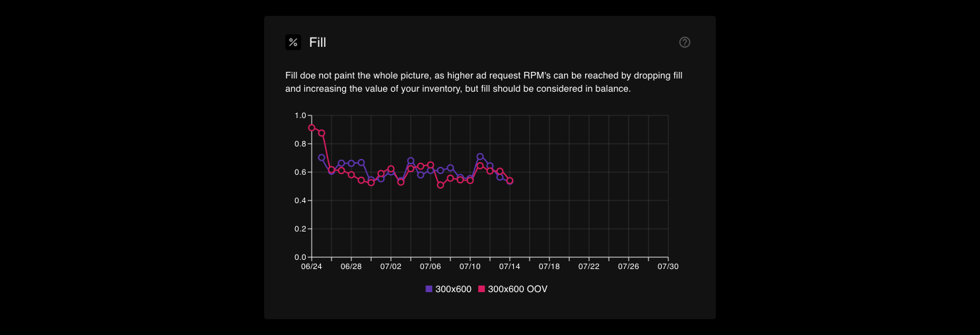Click the 06/24 x-axis label
The image size is (980, 335).
312,267
